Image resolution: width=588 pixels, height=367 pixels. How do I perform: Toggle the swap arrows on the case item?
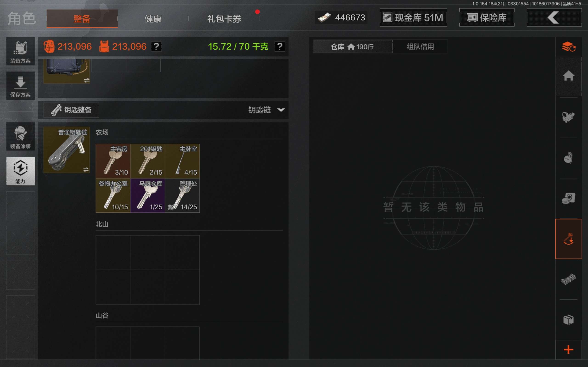[x=87, y=80]
